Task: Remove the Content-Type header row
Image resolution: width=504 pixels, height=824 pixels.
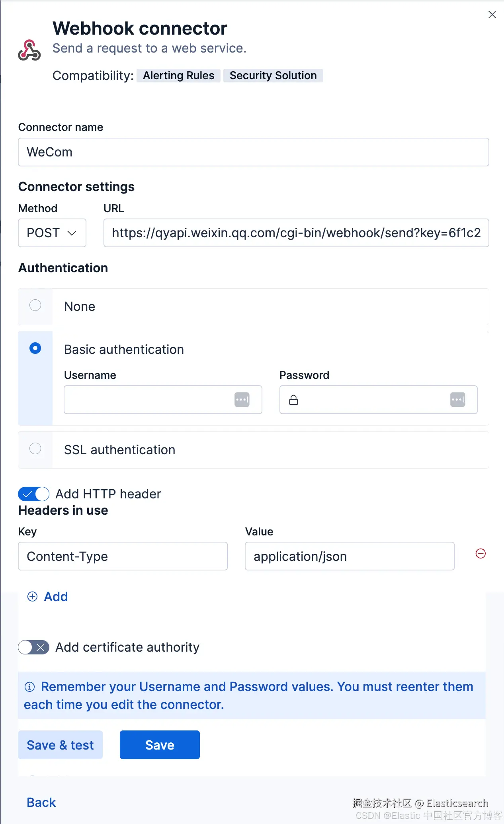Action: click(x=481, y=554)
